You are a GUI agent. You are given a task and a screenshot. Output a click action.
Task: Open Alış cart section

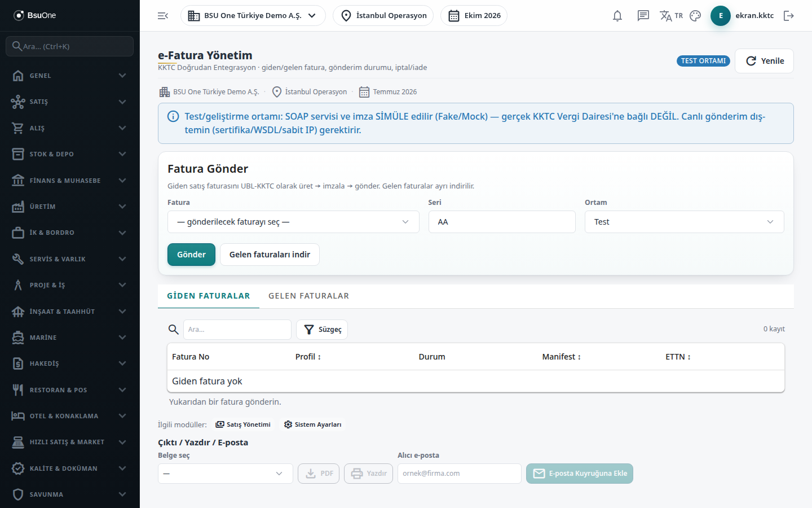coord(70,128)
